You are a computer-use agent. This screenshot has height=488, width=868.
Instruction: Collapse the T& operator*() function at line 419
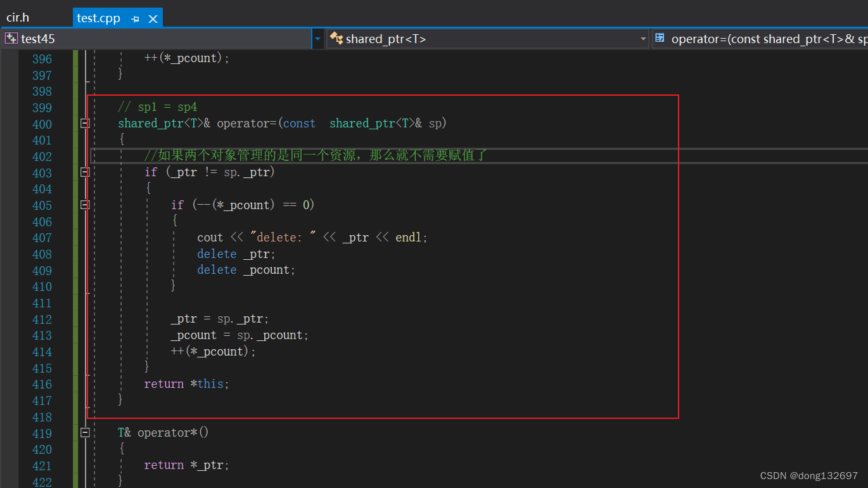(x=85, y=432)
